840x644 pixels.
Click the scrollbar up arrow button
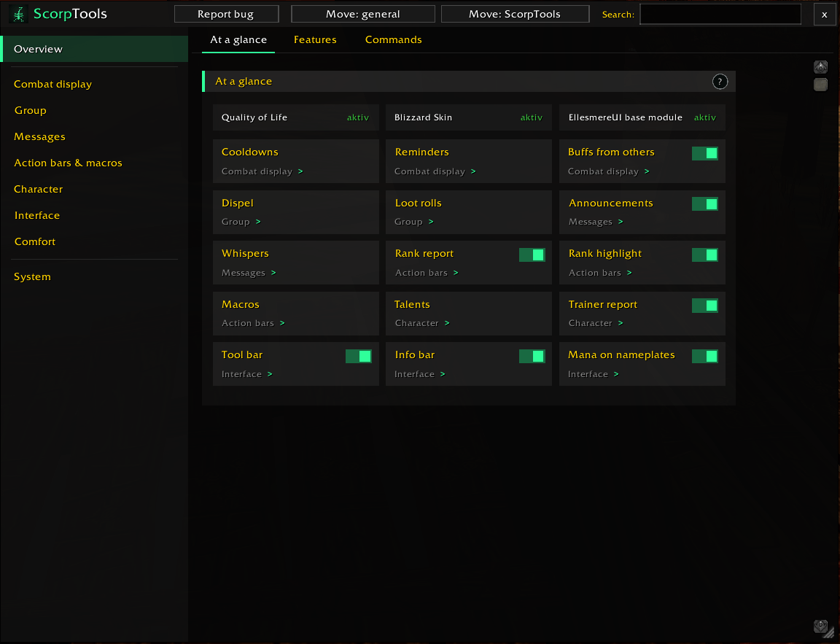[x=820, y=67]
